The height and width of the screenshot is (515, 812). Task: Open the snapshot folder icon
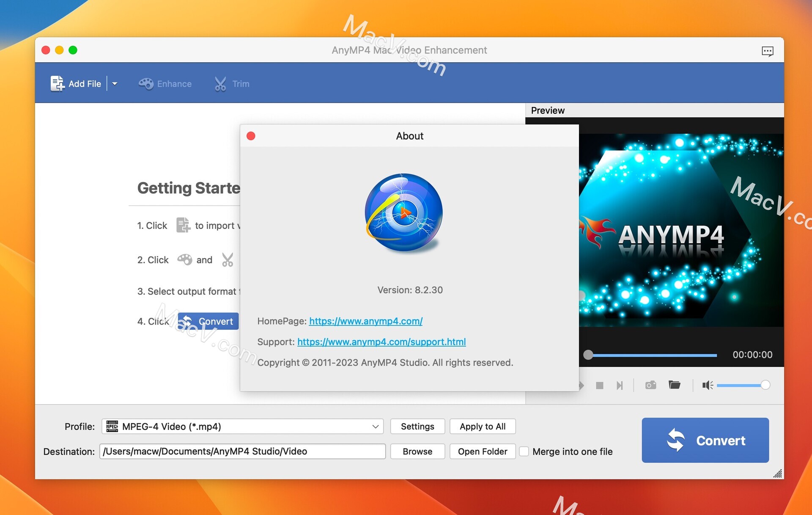point(675,385)
